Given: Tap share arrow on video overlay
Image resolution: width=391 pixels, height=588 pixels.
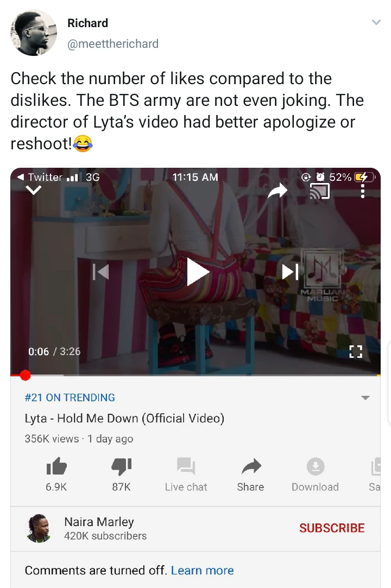Looking at the screenshot, I should pyautogui.click(x=278, y=191).
